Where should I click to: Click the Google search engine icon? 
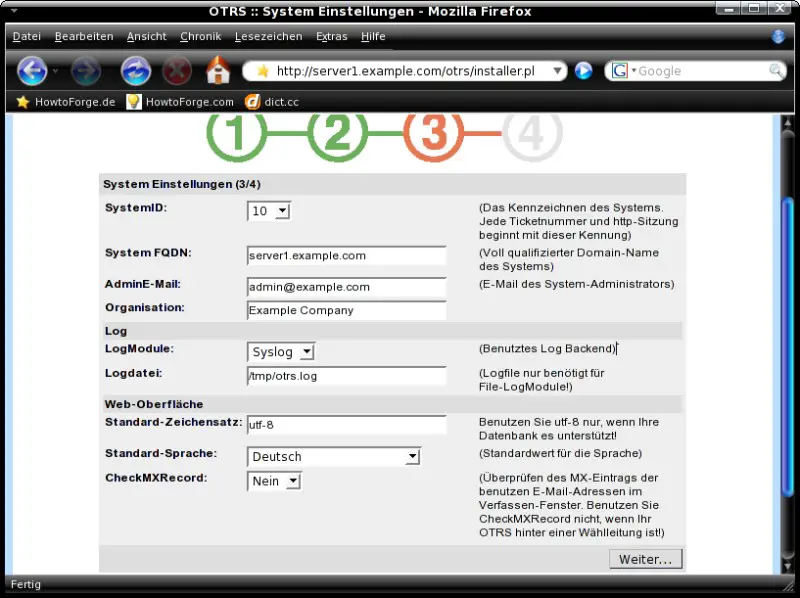point(619,70)
